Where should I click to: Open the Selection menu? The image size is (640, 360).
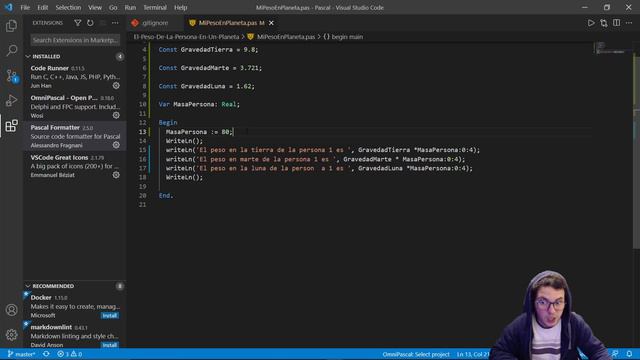(x=68, y=7)
